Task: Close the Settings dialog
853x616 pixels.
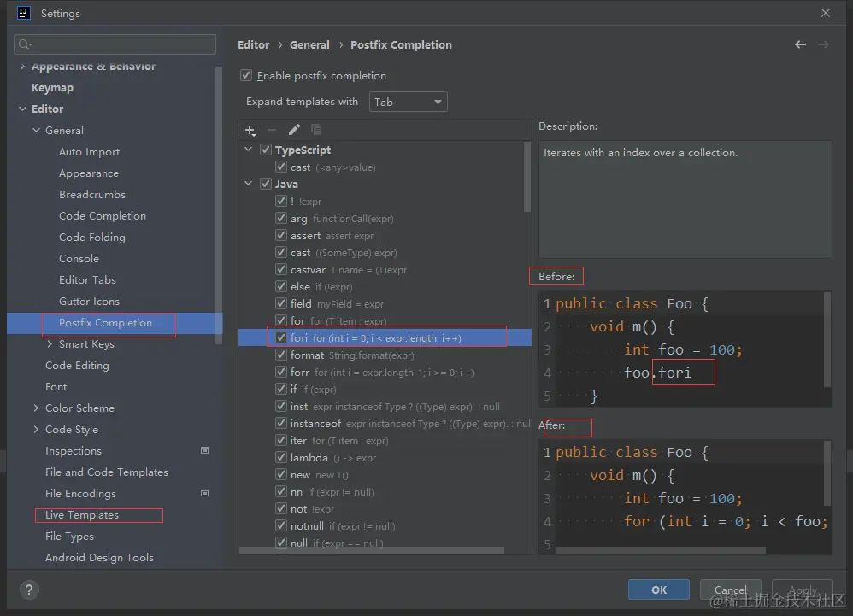Action: [826, 13]
